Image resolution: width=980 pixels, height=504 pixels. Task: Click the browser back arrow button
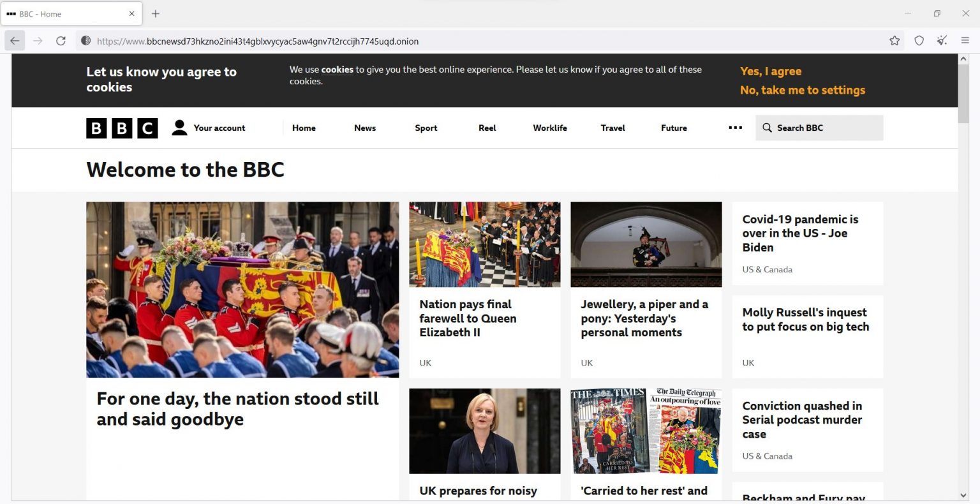[x=15, y=41]
